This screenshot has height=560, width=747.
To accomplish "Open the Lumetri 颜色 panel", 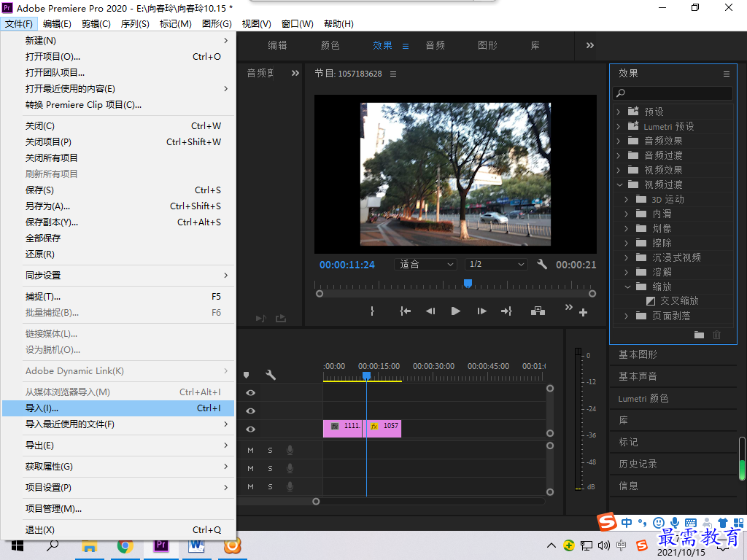I will click(x=643, y=399).
